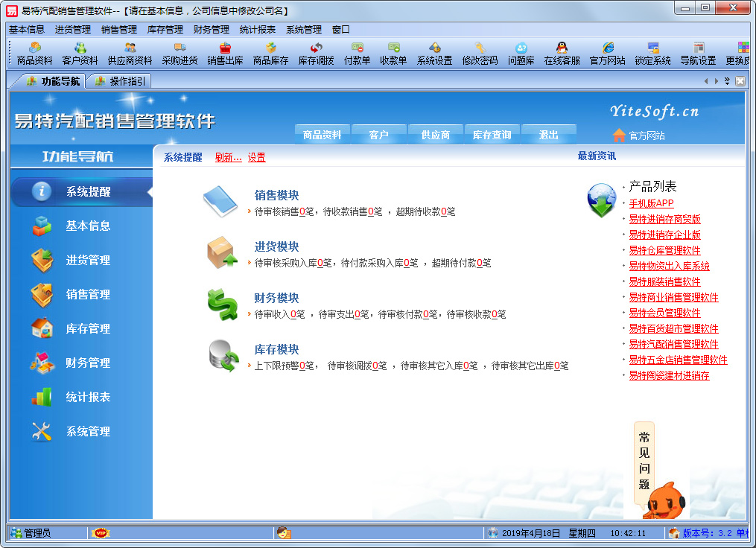Open the 财务管理 menu
Viewport: 756px width, 548px height.
212,29
